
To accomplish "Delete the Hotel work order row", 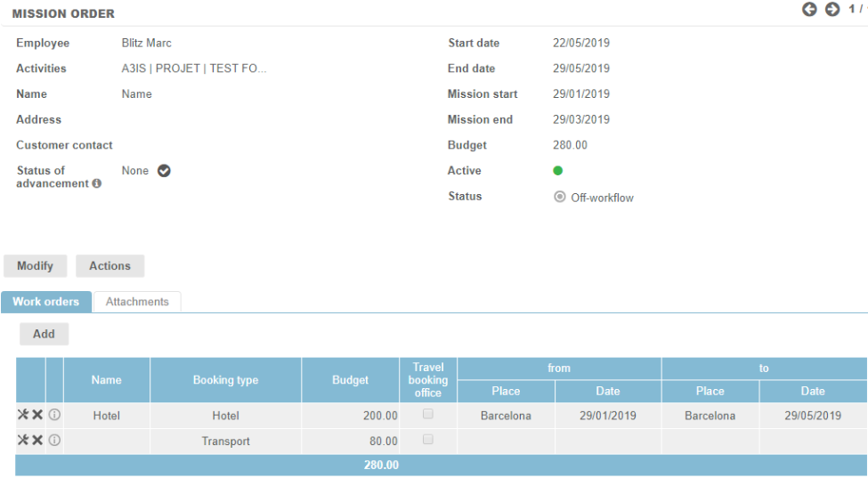I will (37, 415).
